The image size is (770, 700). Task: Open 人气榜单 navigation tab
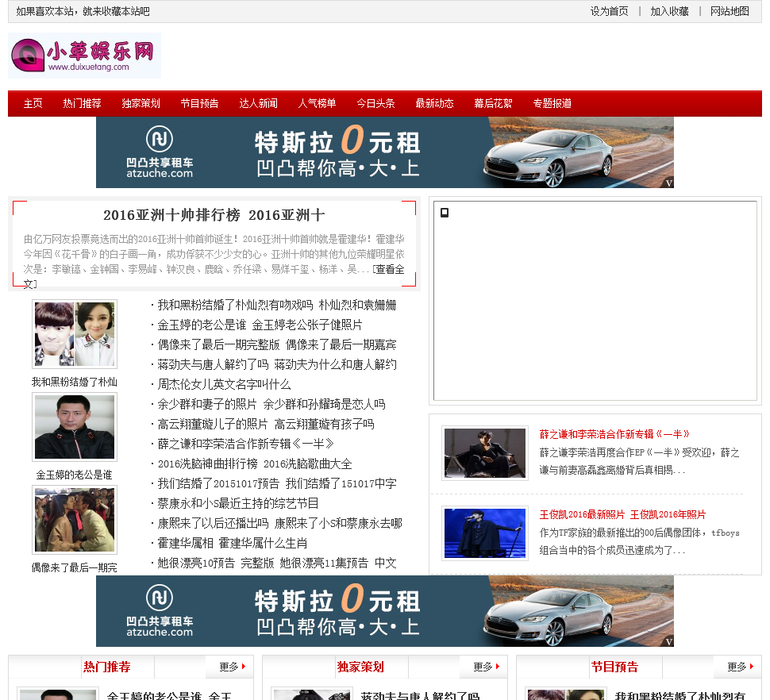(317, 104)
